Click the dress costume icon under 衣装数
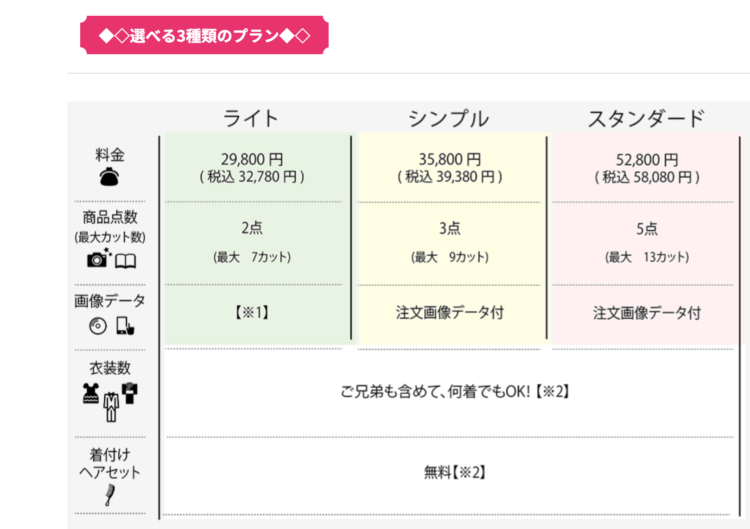 [91, 393]
